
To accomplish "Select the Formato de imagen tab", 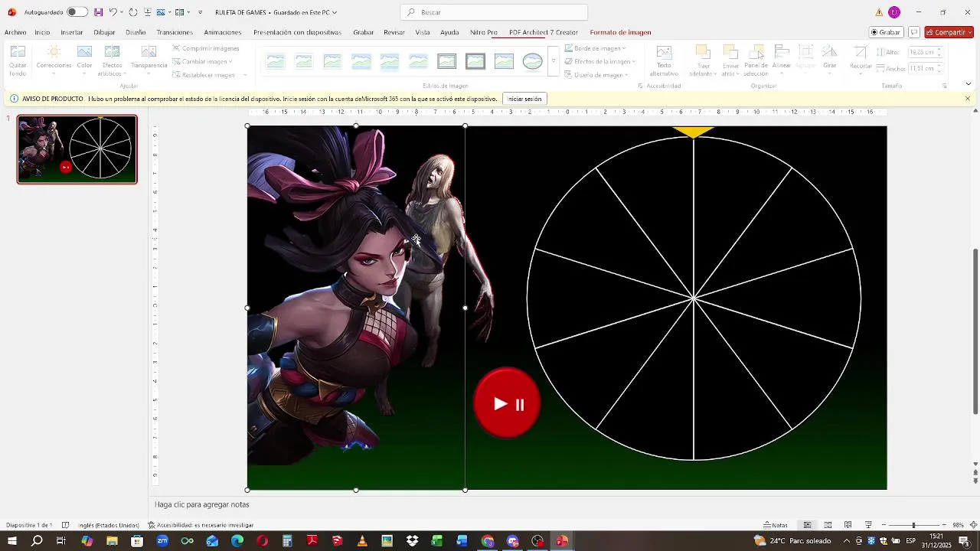I will 620,32.
